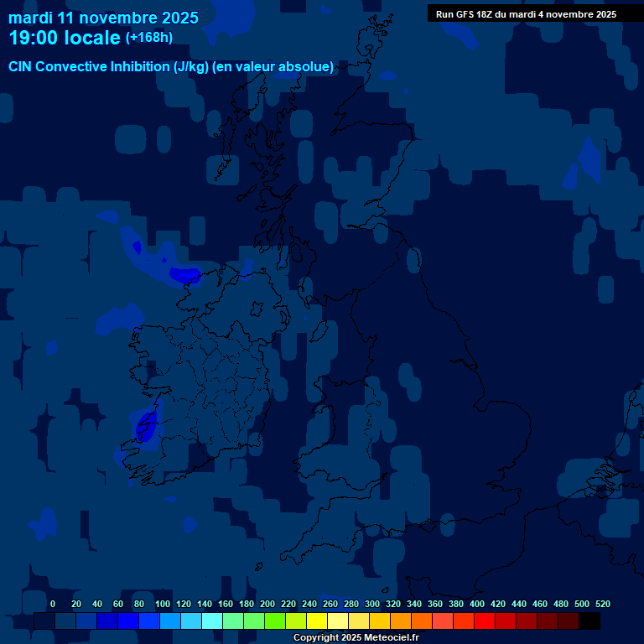Image resolution: width=644 pixels, height=644 pixels.
Task: Click the Run GFS 18Z header banner
Action: click(x=526, y=14)
